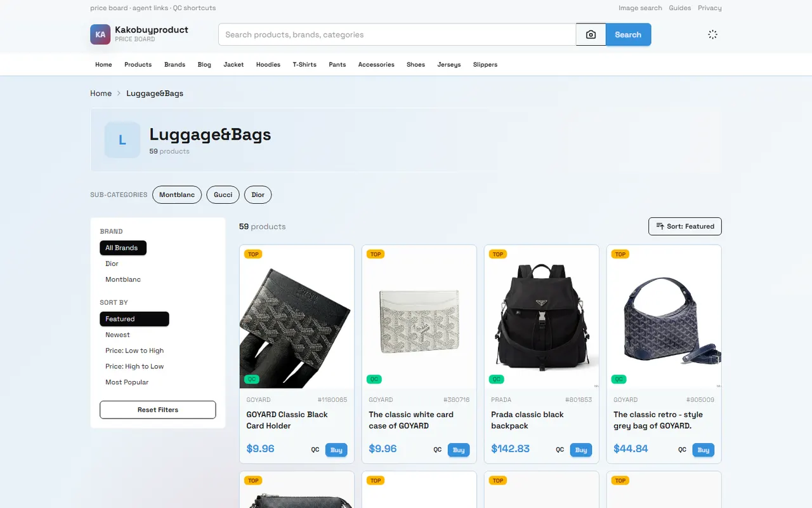Viewport: 812px width, 508px height.
Task: Filter by Montblanc brand in sidebar
Action: 123,279
